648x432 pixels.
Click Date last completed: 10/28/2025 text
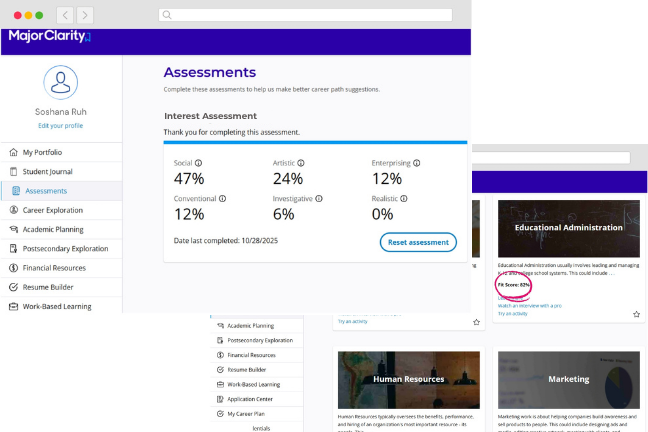tap(226, 241)
